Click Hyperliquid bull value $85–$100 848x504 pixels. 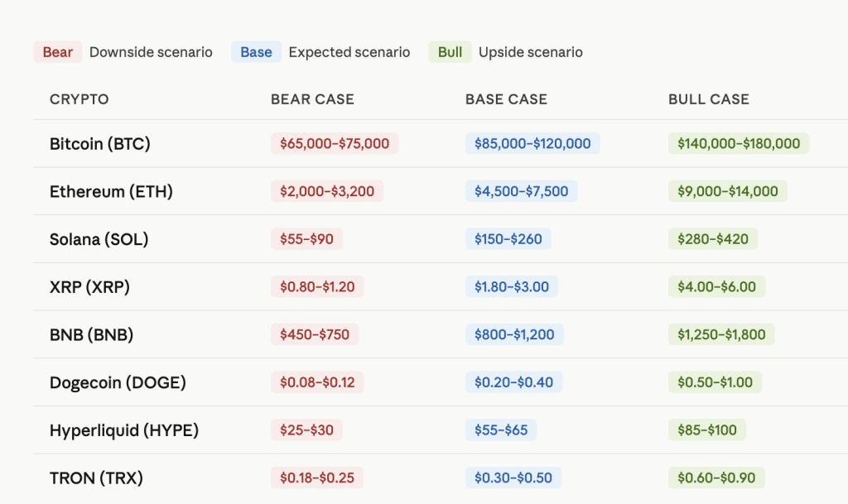(707, 430)
